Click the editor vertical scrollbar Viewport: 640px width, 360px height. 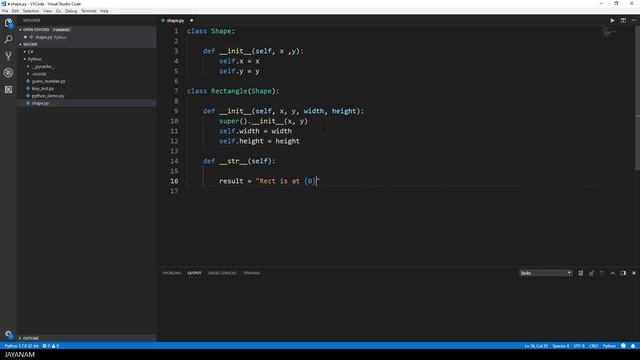coord(637,98)
